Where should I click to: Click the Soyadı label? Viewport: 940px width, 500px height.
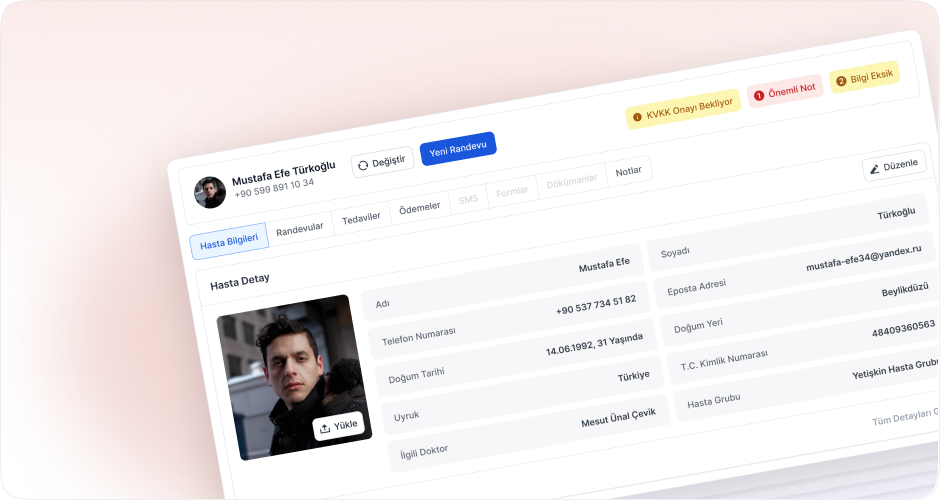(x=675, y=252)
